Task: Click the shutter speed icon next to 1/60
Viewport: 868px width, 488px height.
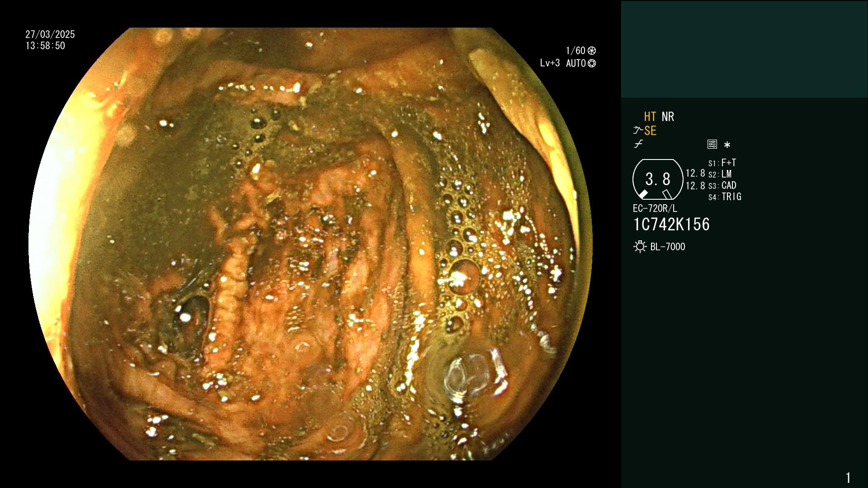Action: pyautogui.click(x=591, y=51)
